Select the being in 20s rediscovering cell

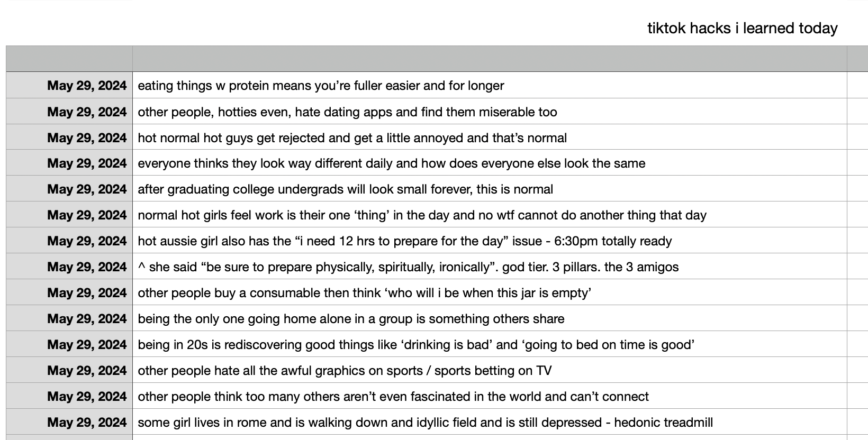click(490, 344)
